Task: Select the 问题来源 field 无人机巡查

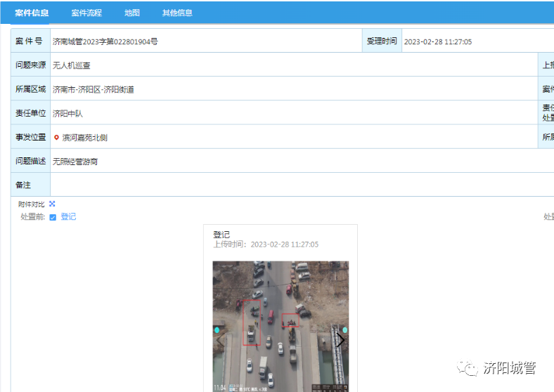Action: (72, 65)
